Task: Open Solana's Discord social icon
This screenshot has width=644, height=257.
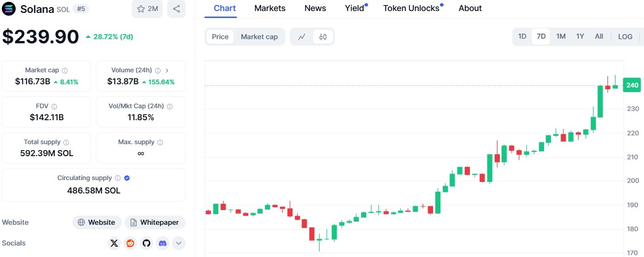Action: (x=163, y=243)
